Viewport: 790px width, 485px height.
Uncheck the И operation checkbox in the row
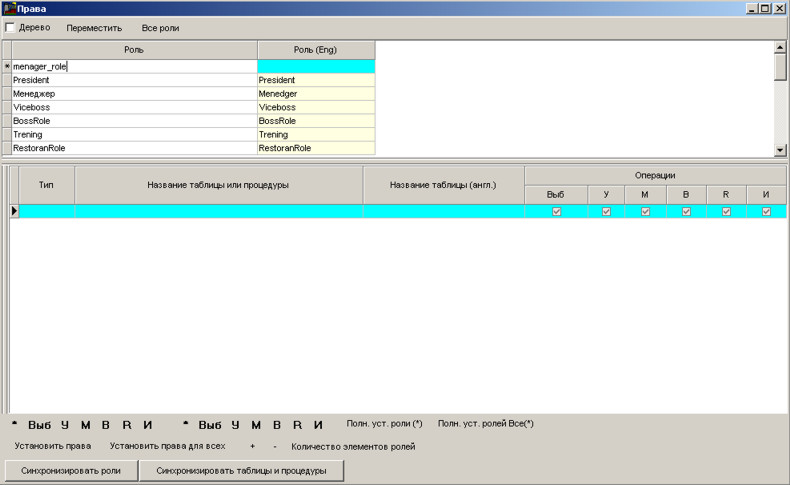(766, 211)
